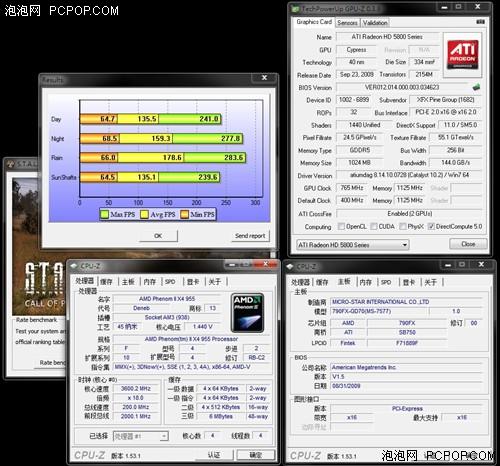The height and width of the screenshot is (466, 500).
Task: Open the Validation tab in GPU-Z
Action: (375, 23)
